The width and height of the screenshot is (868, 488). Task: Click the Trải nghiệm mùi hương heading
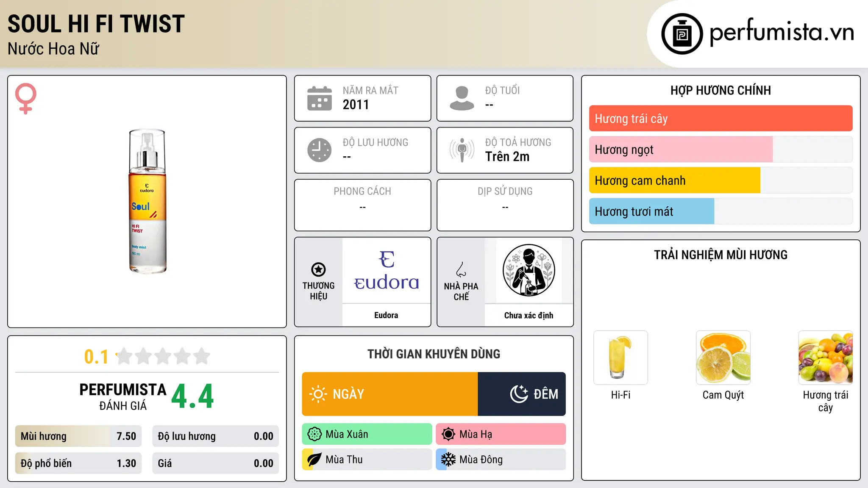721,255
